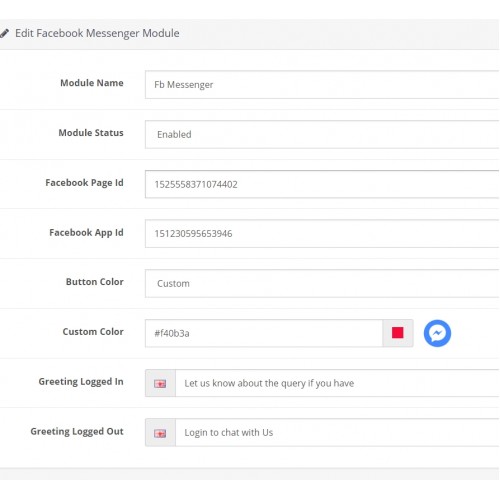
Task: Click the Module Status label
Action: [x=91, y=133]
